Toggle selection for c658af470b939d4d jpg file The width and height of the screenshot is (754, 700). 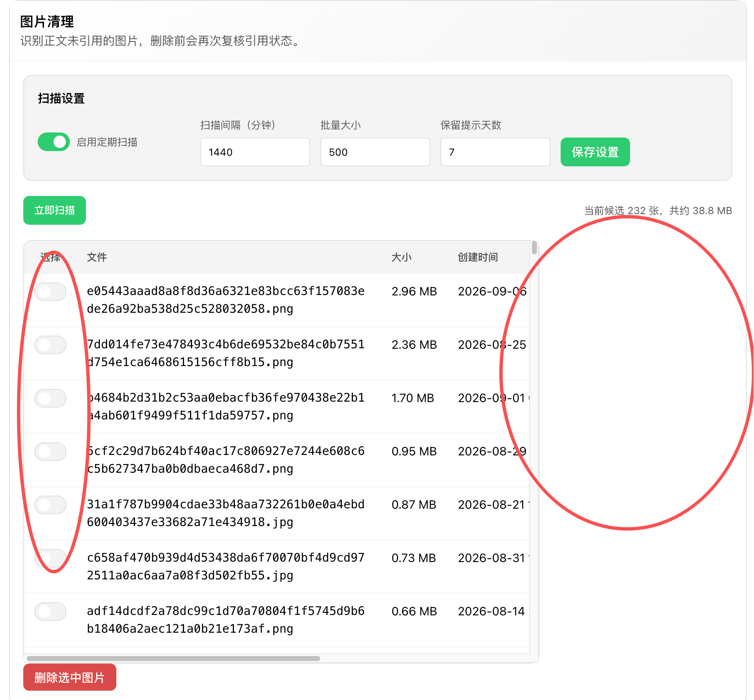coord(50,558)
